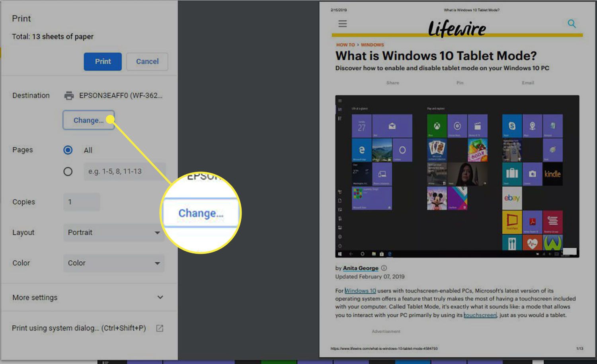Click the Microsoft Edge tile in the preview

(x=361, y=150)
